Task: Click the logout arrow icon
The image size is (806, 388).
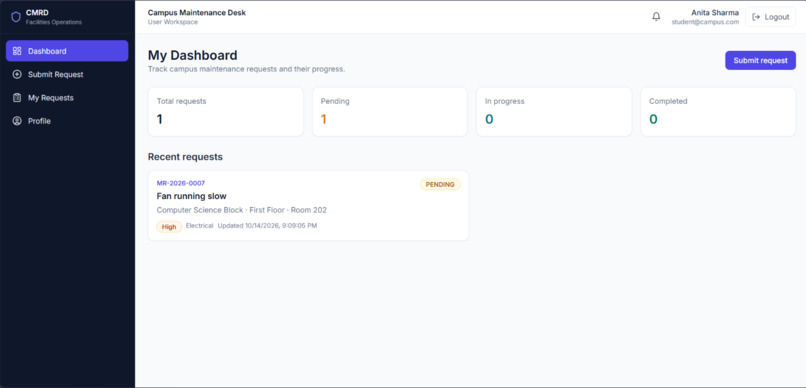Action: point(756,17)
